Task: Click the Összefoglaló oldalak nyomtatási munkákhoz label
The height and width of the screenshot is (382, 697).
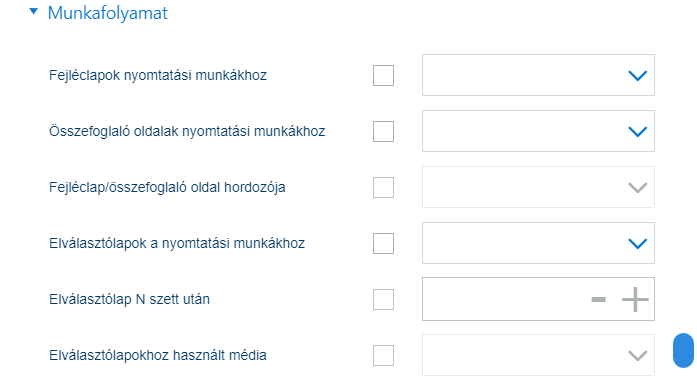Action: coord(187,131)
